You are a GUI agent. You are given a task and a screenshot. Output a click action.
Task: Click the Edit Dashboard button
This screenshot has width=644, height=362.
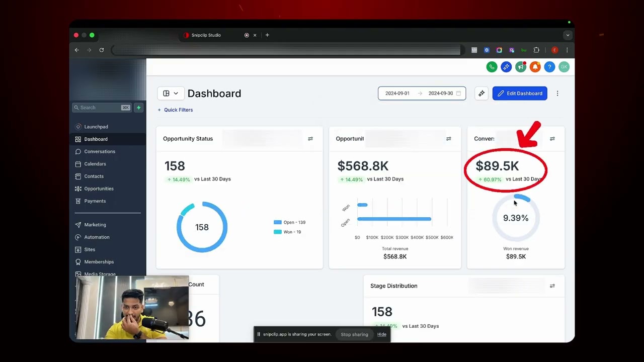[x=520, y=94]
